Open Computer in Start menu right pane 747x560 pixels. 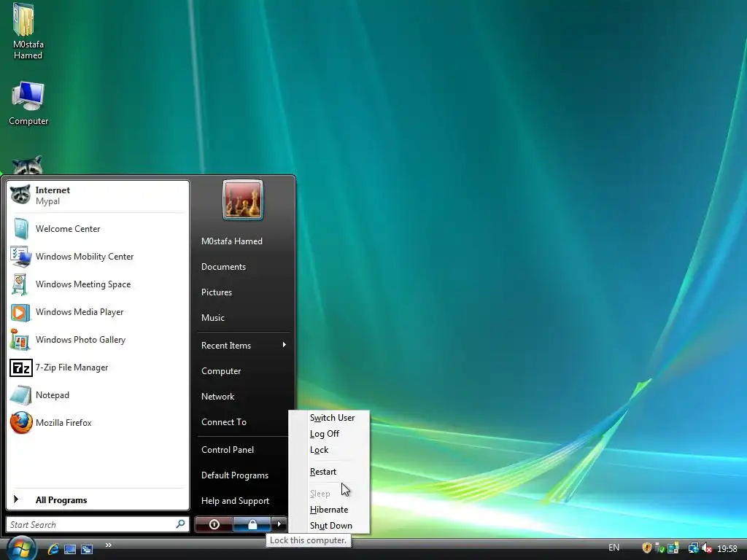click(x=221, y=371)
